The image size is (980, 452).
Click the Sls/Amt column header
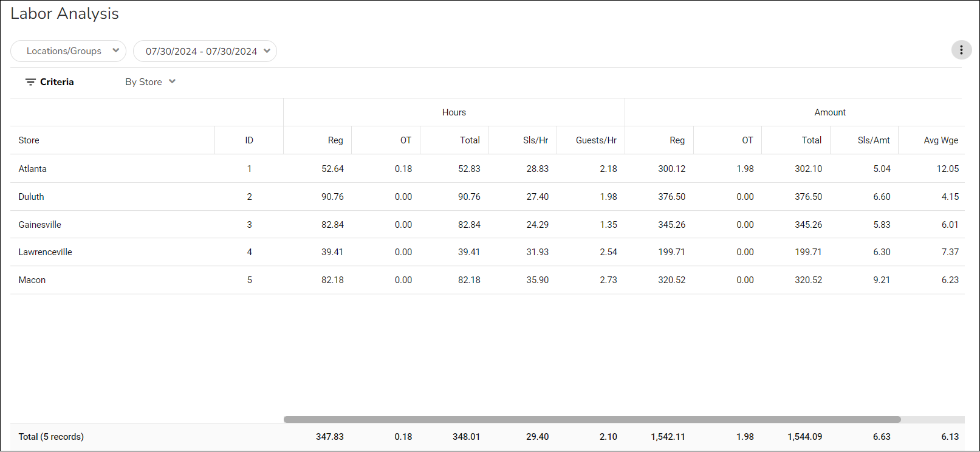click(873, 140)
